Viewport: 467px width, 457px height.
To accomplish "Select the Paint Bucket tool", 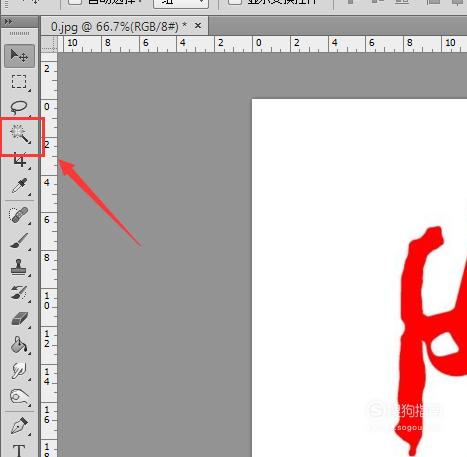I will pyautogui.click(x=19, y=345).
